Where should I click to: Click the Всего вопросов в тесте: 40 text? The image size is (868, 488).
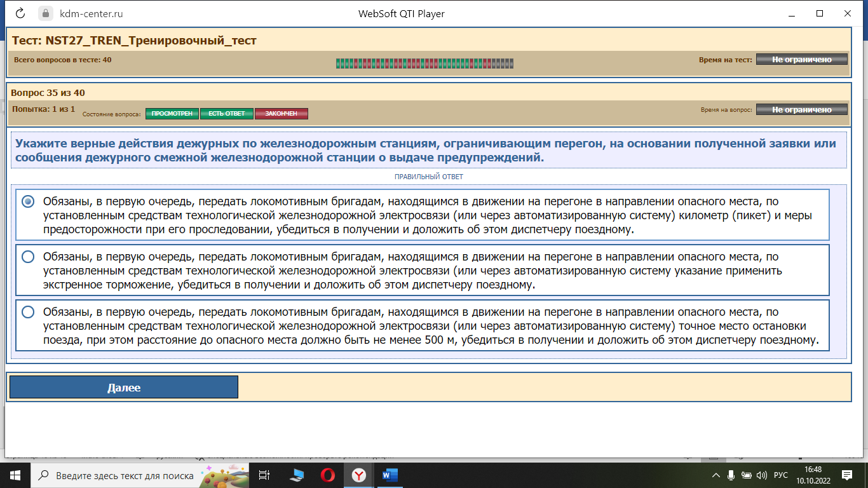click(62, 60)
